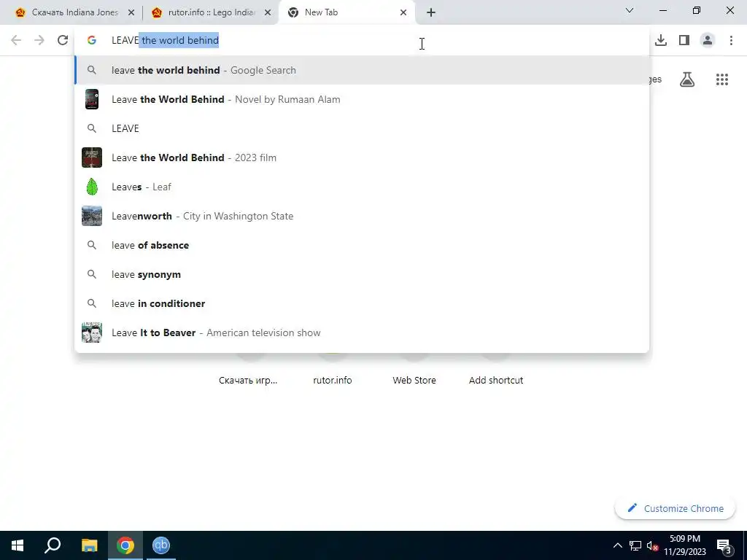This screenshot has height=560, width=747.
Task: Click the Leave It to Beaver thumbnail
Action: coord(92,332)
